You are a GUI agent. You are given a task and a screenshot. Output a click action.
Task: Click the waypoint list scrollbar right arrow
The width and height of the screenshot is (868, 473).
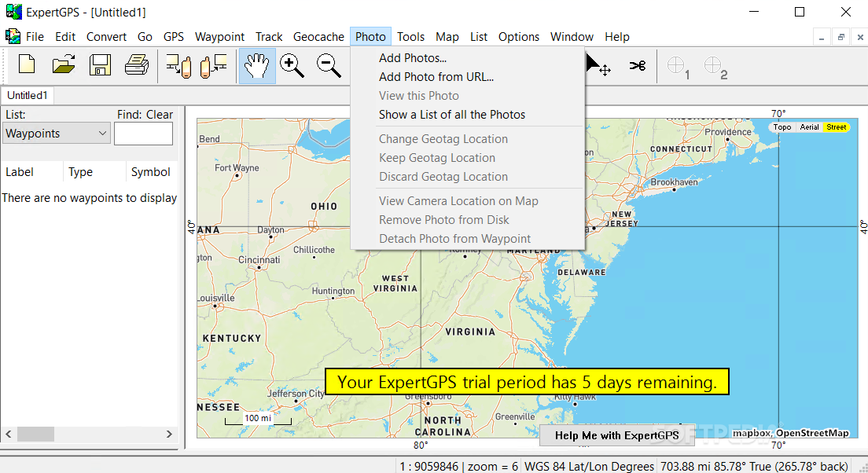pos(169,434)
